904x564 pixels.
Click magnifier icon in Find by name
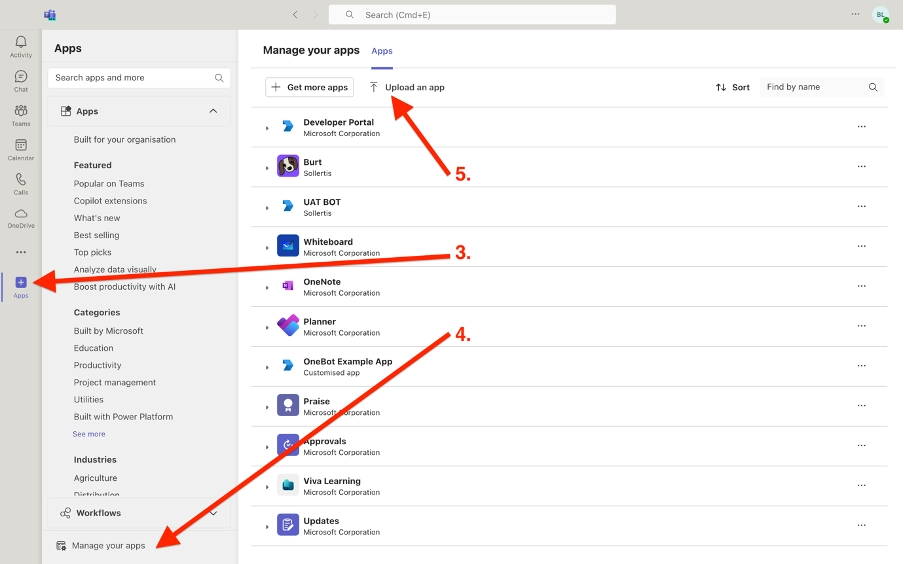pyautogui.click(x=873, y=87)
